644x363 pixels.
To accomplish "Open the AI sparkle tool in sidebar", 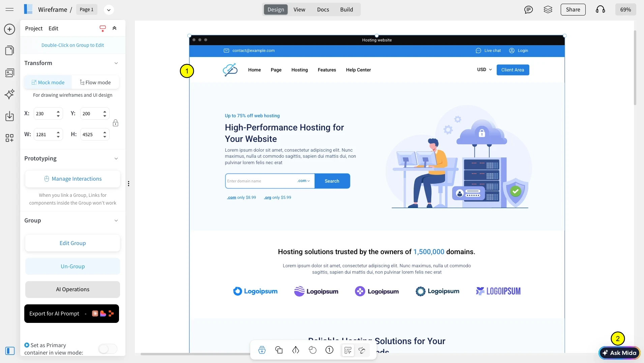I will pyautogui.click(x=9, y=94).
